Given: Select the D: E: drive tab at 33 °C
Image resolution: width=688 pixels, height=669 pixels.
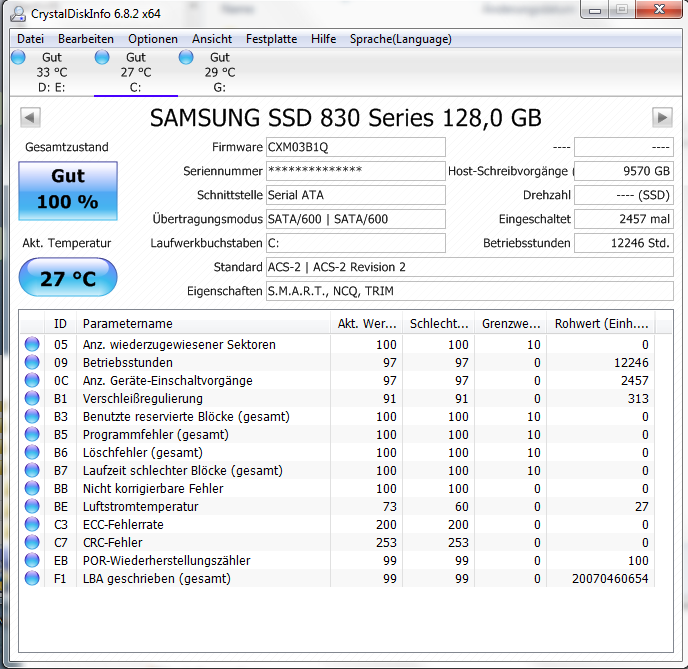Looking at the screenshot, I should coord(52,72).
